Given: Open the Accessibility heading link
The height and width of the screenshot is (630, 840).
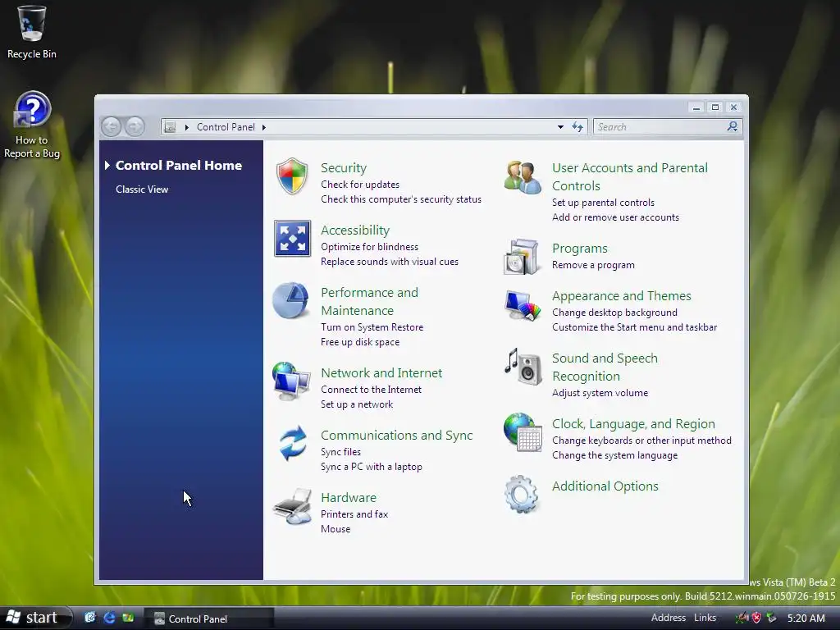Looking at the screenshot, I should 355,231.
